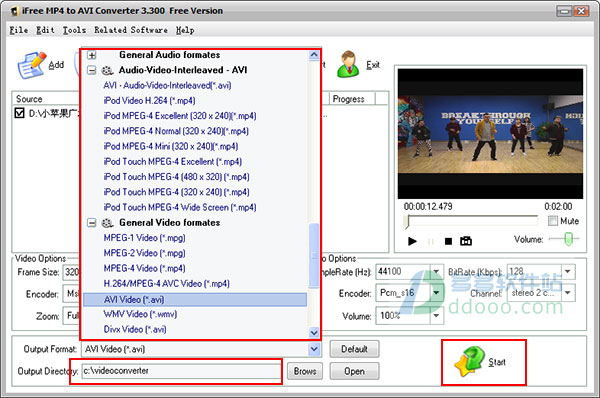Select iPod Touch MPEG-4 Excellent (*.mp4)
Viewport: 600px width, 398px height.
tap(173, 162)
